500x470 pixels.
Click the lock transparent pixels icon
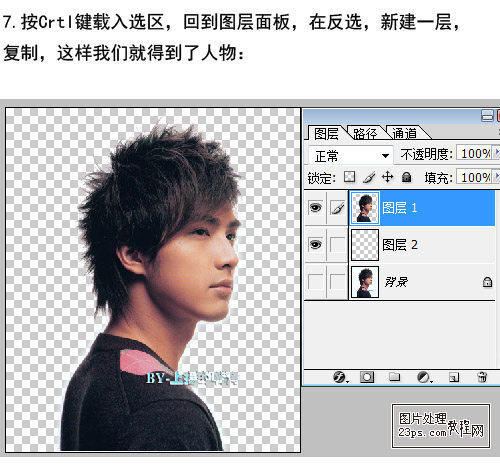tap(349, 177)
